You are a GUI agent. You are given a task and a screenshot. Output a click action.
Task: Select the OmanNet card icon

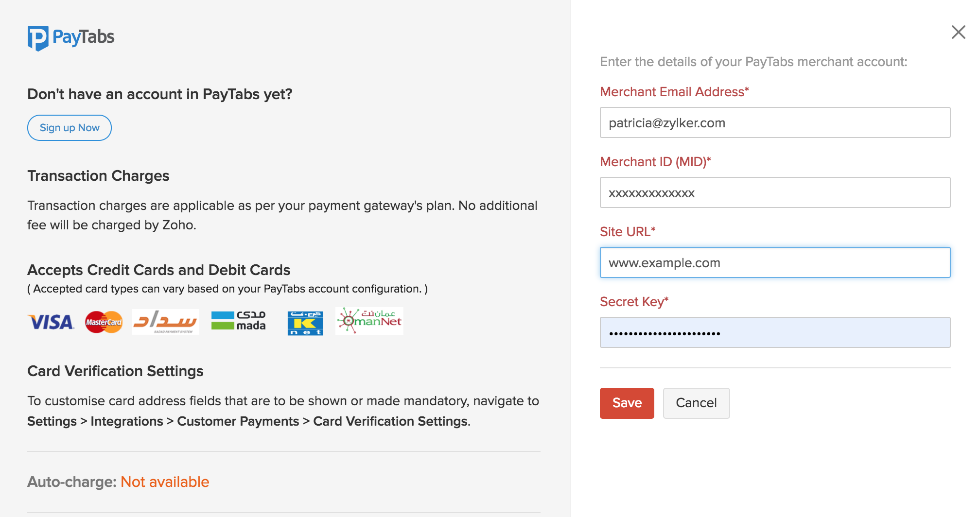pos(368,321)
